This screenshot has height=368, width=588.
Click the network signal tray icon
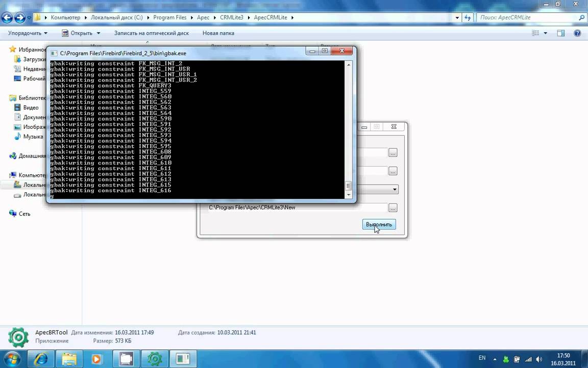(528, 359)
